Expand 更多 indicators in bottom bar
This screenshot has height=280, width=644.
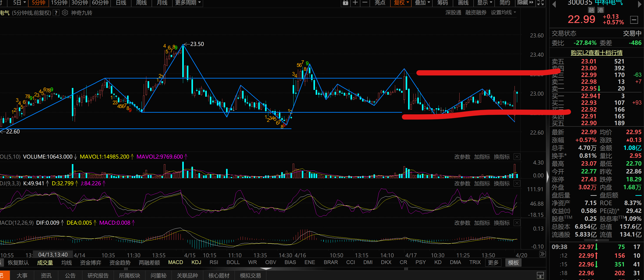(493, 262)
